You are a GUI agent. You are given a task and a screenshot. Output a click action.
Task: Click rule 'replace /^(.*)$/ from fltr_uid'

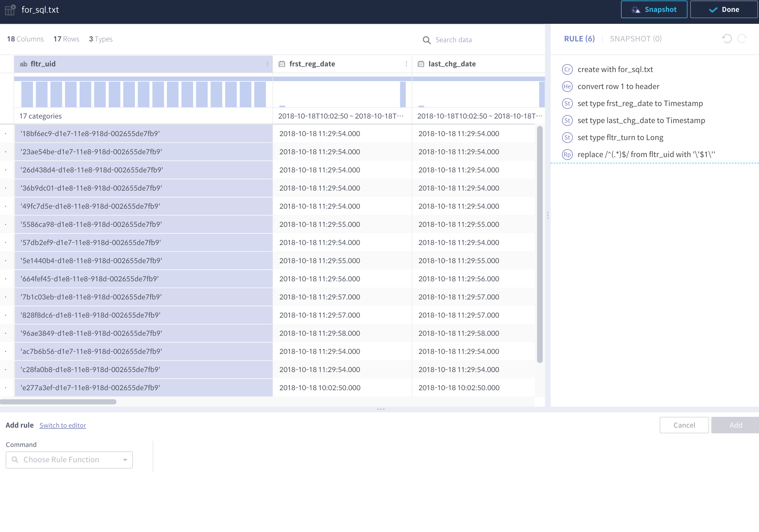click(646, 155)
